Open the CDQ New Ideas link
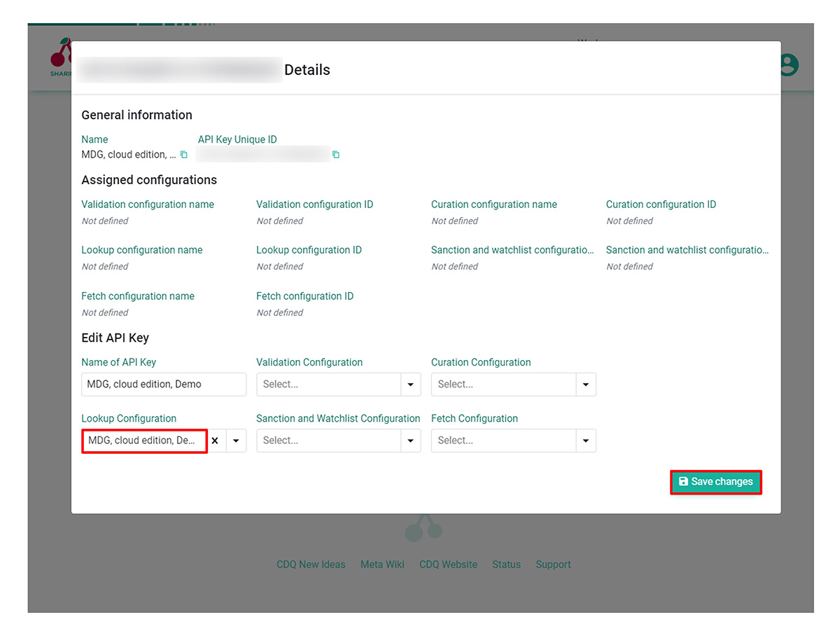Viewport: 840px width, 636px height. [x=311, y=565]
